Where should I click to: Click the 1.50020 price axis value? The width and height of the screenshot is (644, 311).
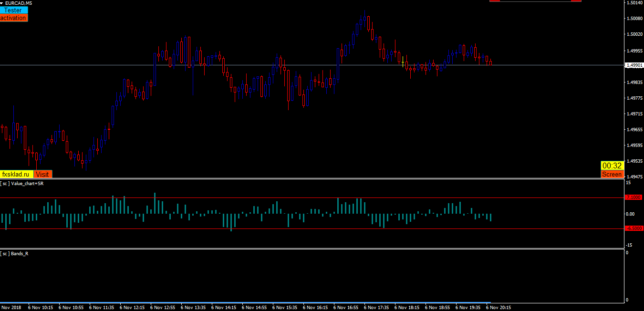pyautogui.click(x=634, y=34)
